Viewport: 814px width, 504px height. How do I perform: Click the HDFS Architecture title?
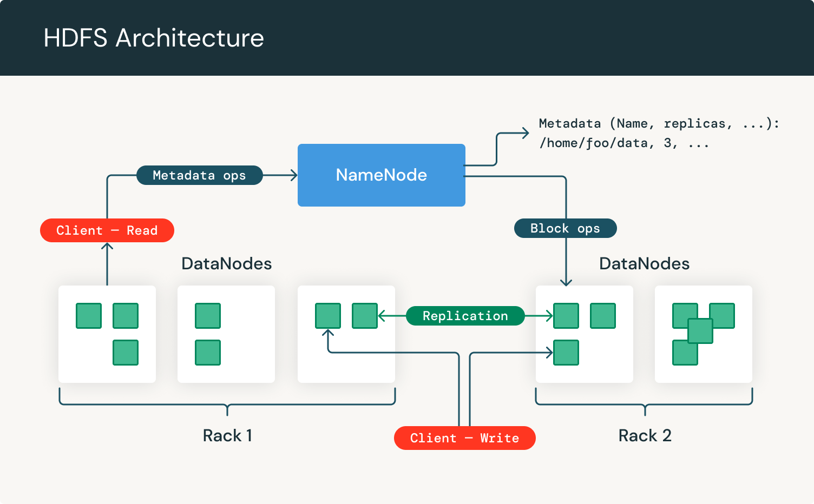154,38
